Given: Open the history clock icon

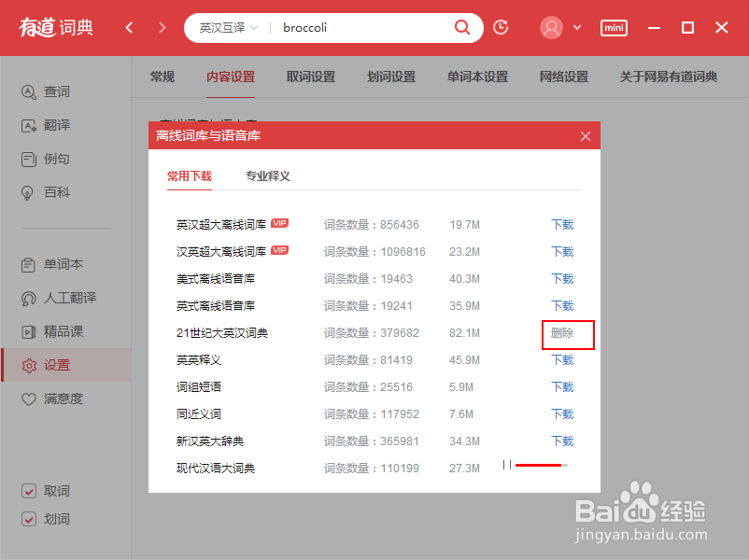Looking at the screenshot, I should click(501, 27).
